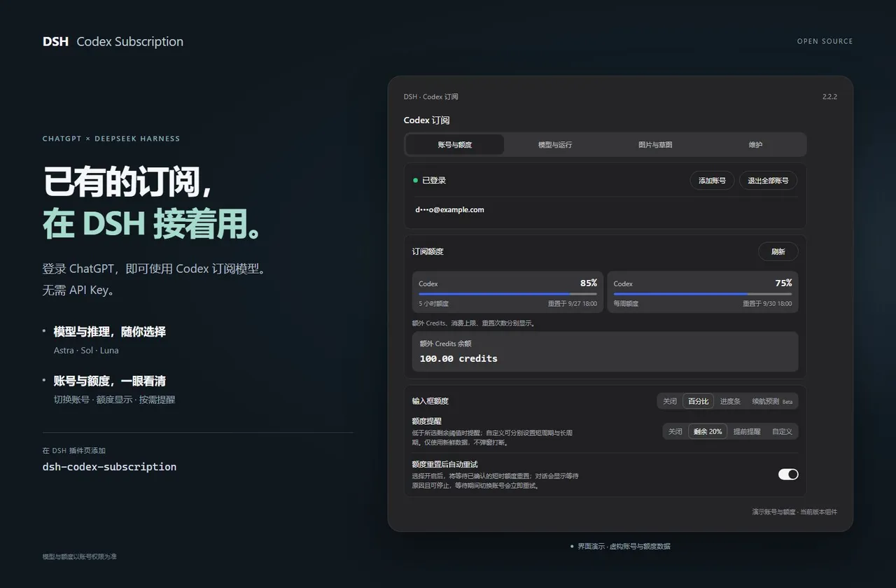Viewport: 896px width, 588px height.
Task: Click the 订阅额度 section heading
Action: coord(428,252)
